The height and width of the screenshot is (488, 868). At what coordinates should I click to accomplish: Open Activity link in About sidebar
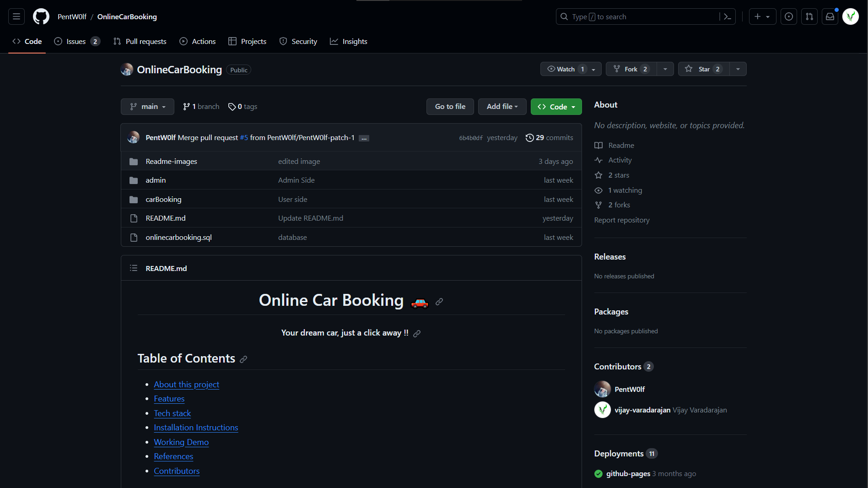click(x=613, y=160)
